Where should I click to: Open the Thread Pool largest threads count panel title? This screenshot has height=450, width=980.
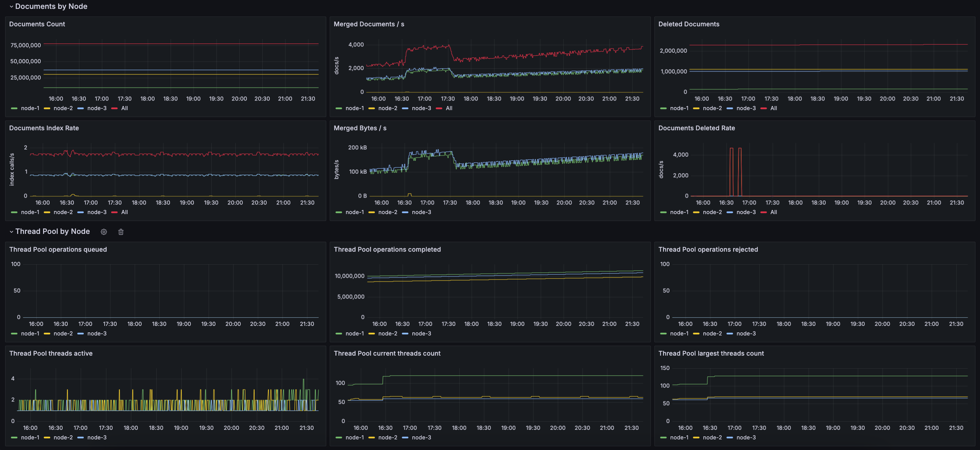[711, 353]
